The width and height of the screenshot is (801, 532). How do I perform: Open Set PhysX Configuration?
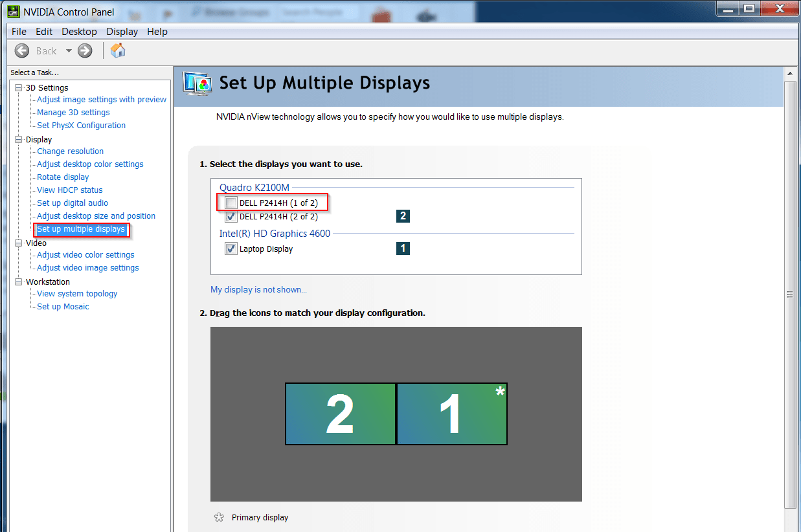[x=81, y=126]
